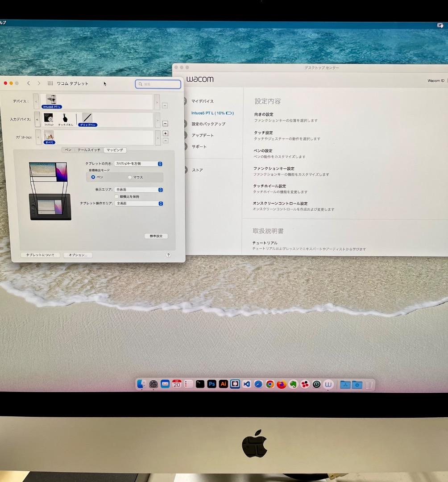Screen dimensions: 448x482
Task: Launch Photoshop from the Dock
Action: tap(212, 384)
